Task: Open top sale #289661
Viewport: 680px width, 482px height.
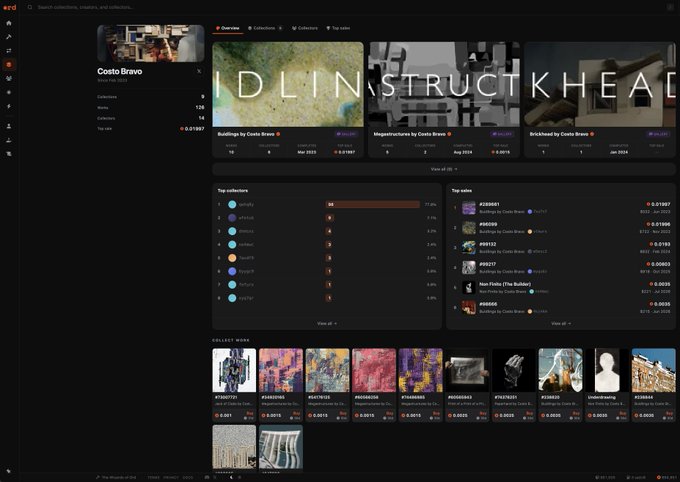Action: pyautogui.click(x=561, y=208)
